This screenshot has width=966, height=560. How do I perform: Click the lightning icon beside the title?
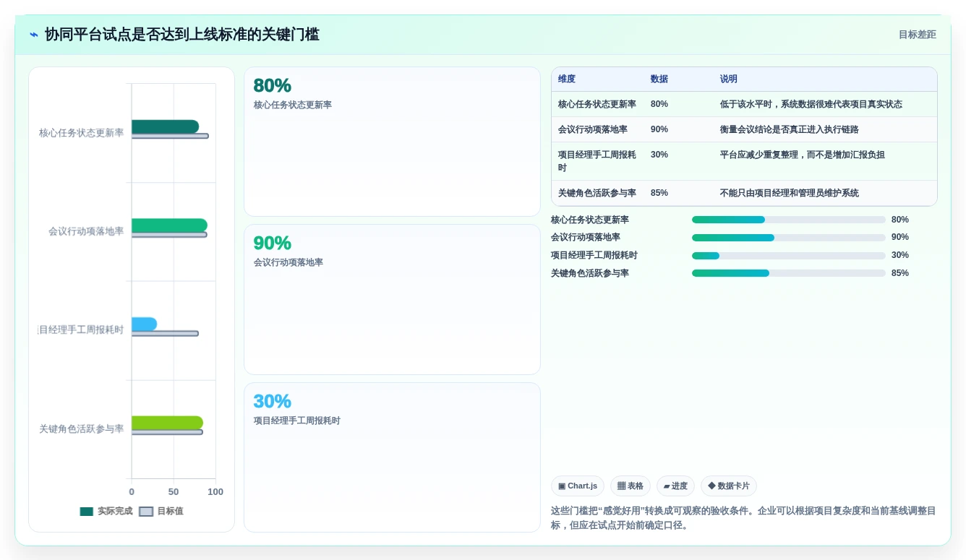[x=34, y=35]
